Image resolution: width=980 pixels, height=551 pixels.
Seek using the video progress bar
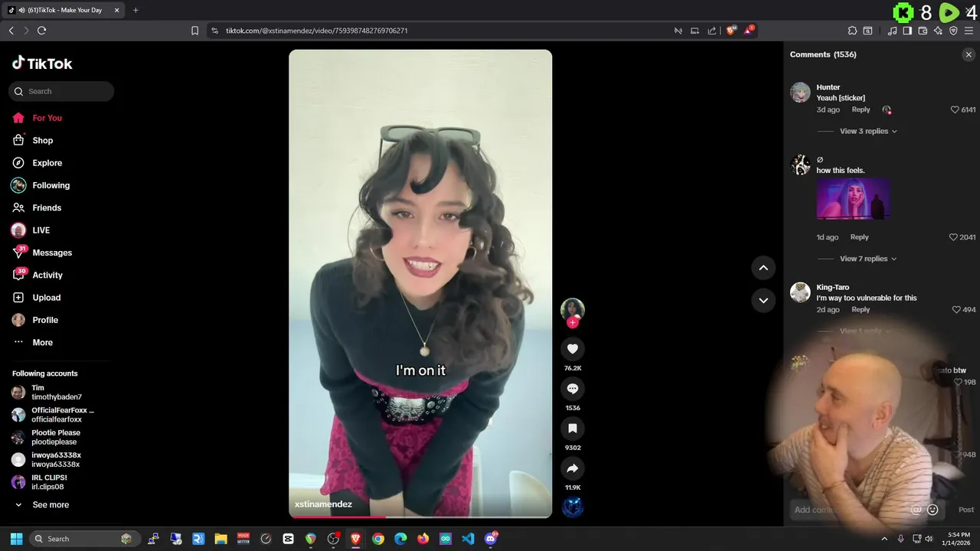pos(420,517)
